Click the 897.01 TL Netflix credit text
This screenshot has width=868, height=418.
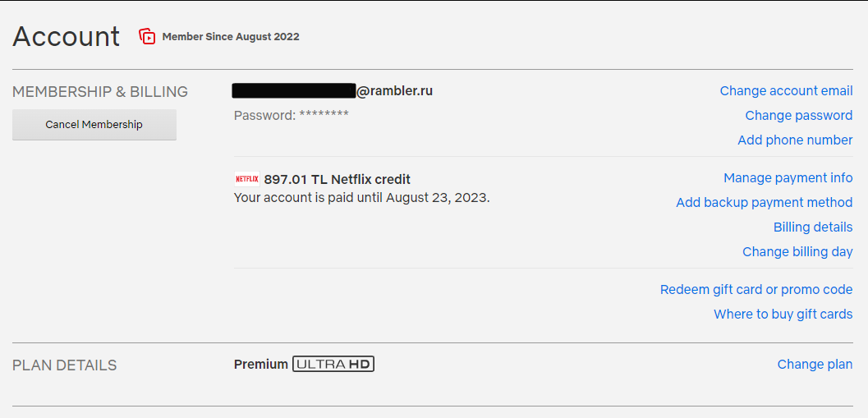[x=338, y=179]
